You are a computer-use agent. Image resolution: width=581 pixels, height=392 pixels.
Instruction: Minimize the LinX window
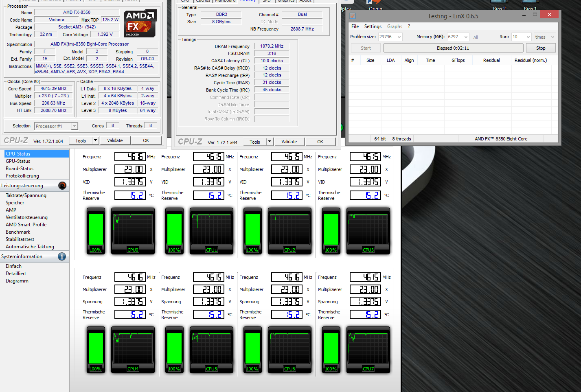tap(524, 15)
